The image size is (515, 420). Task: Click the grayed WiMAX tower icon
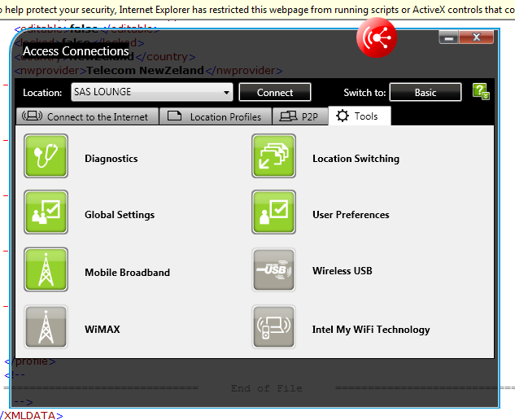click(x=46, y=326)
